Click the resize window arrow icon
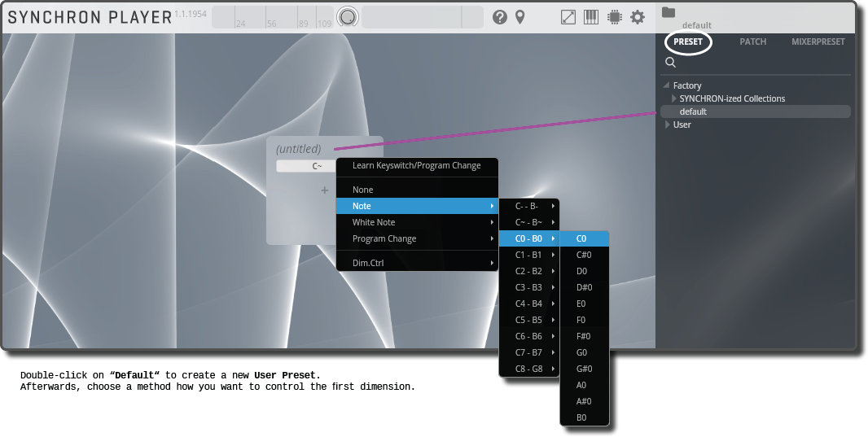Image resolution: width=868 pixels, height=437 pixels. pos(568,17)
